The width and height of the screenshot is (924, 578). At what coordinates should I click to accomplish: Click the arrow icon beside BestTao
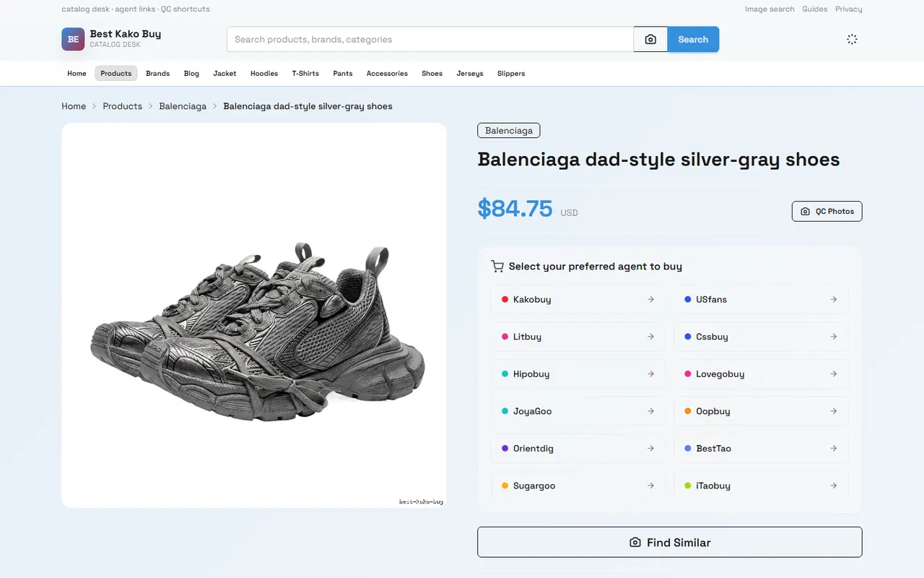click(x=833, y=449)
